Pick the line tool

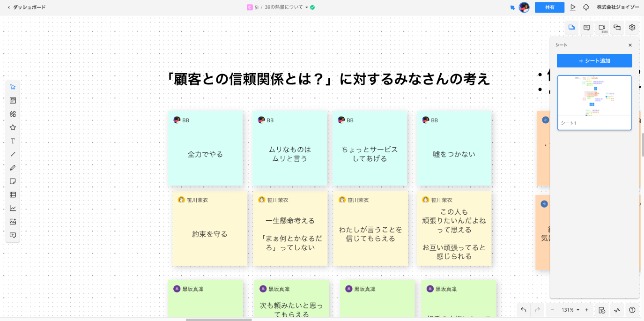pyautogui.click(x=13, y=154)
